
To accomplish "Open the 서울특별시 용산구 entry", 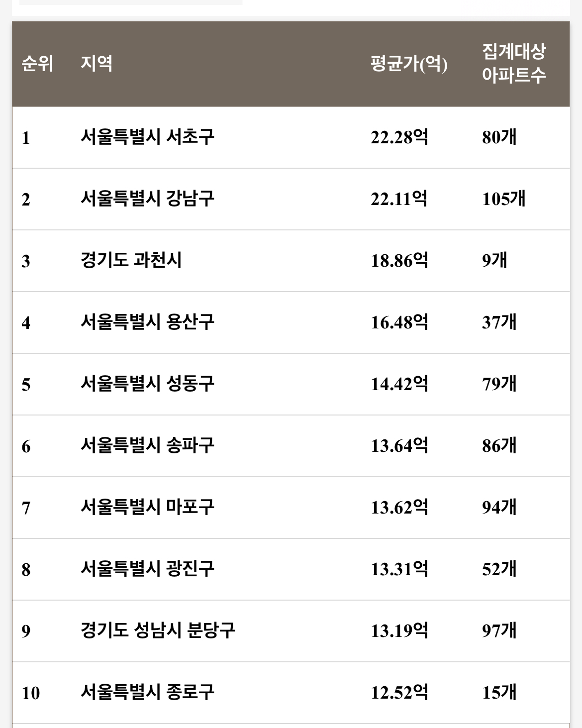I will tap(147, 322).
